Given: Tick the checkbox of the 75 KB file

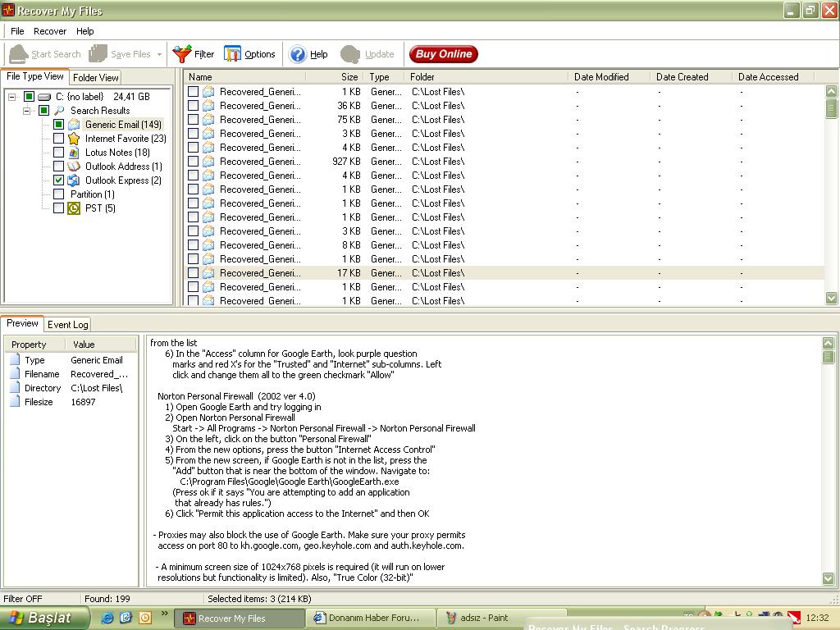Looking at the screenshot, I should [194, 120].
